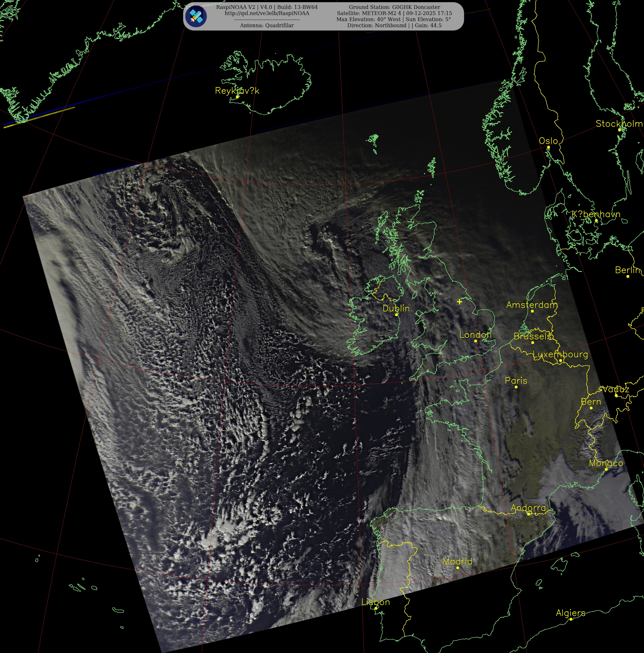Click the Paris city dot marker
Image resolution: width=644 pixels, height=653 pixels.
pos(516,387)
